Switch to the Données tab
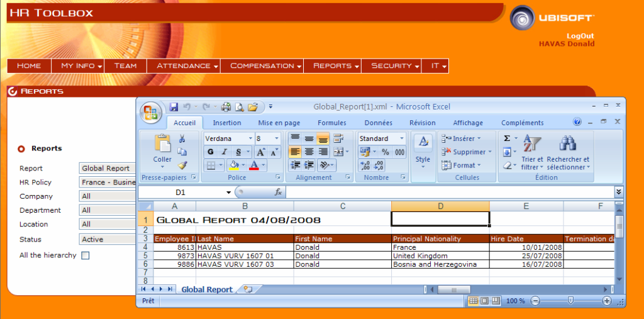Image resolution: width=644 pixels, height=319 pixels. click(x=378, y=123)
